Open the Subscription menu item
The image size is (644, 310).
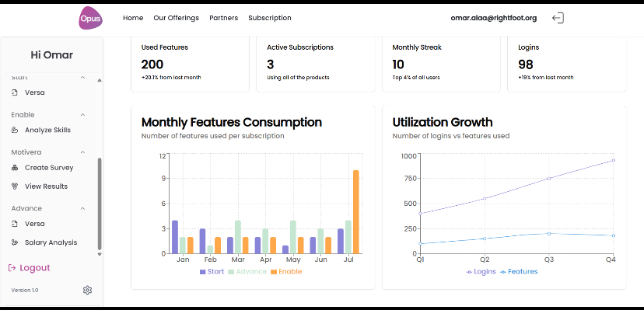pos(270,18)
